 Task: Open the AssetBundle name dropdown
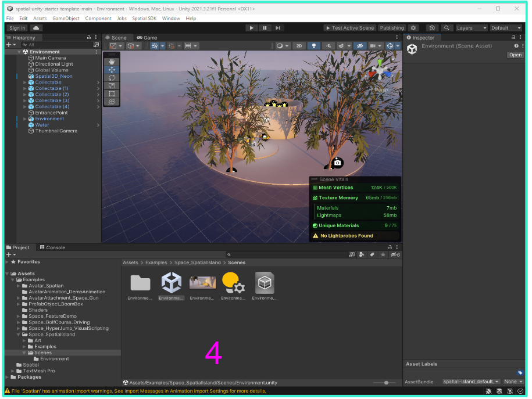pyautogui.click(x=471, y=382)
